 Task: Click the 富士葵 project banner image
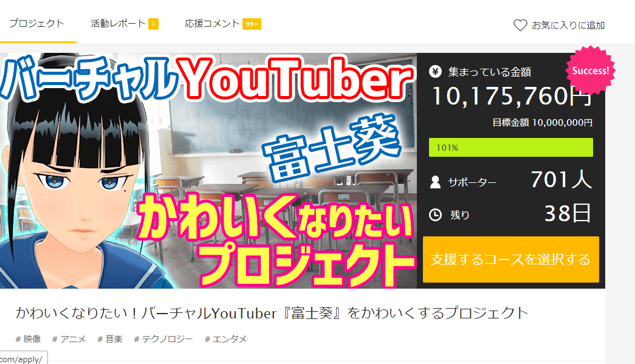point(208,171)
